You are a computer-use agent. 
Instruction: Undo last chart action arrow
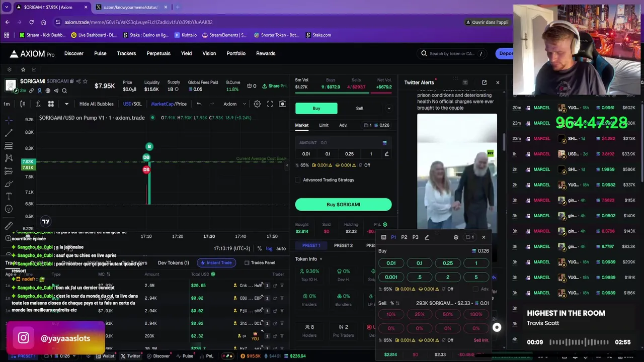(199, 104)
